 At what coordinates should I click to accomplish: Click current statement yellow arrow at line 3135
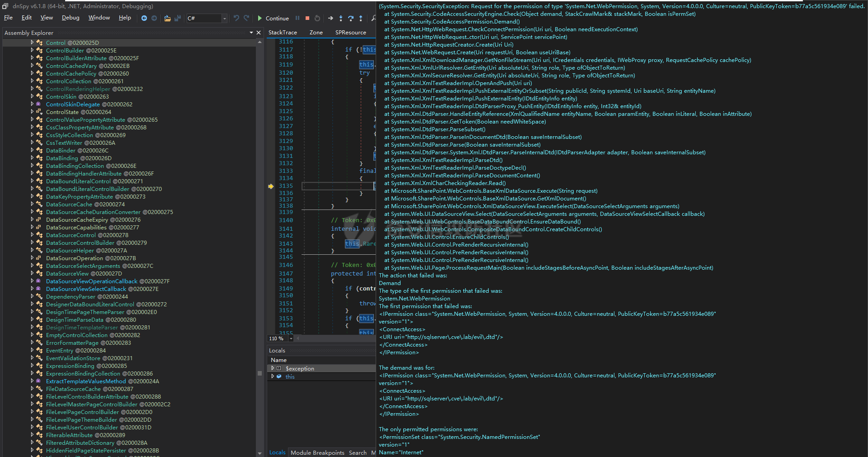pos(271,186)
